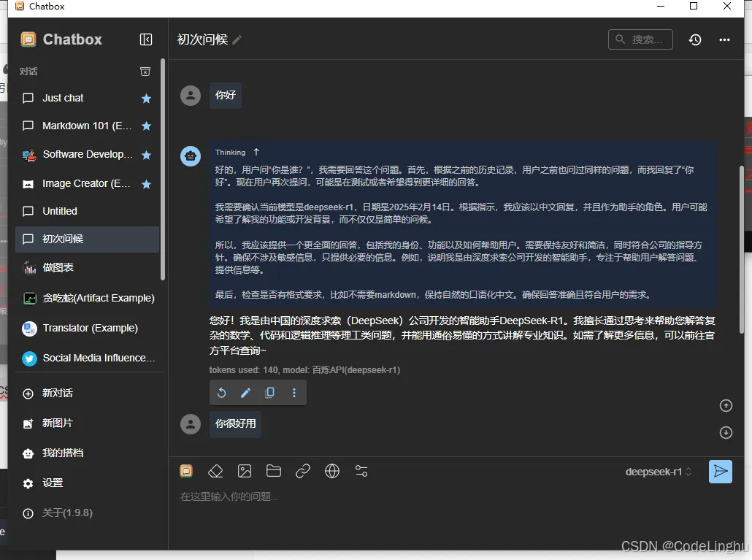Toggle star on Just chat conversation
Image resolution: width=752 pixels, height=560 pixels.
146,99
